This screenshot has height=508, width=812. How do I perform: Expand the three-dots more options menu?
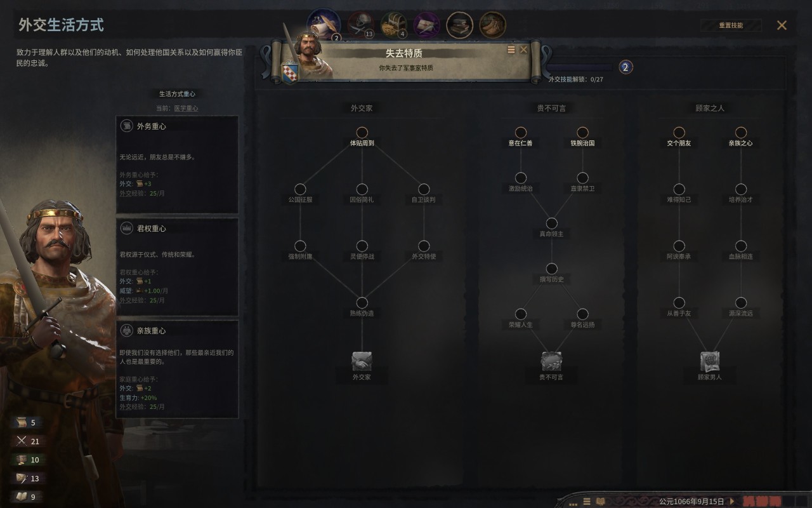[573, 504]
